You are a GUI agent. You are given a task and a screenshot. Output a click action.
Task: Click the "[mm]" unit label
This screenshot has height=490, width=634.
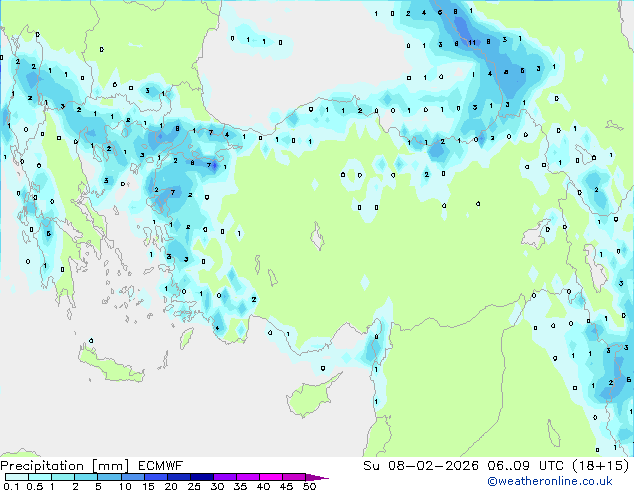[110, 466]
